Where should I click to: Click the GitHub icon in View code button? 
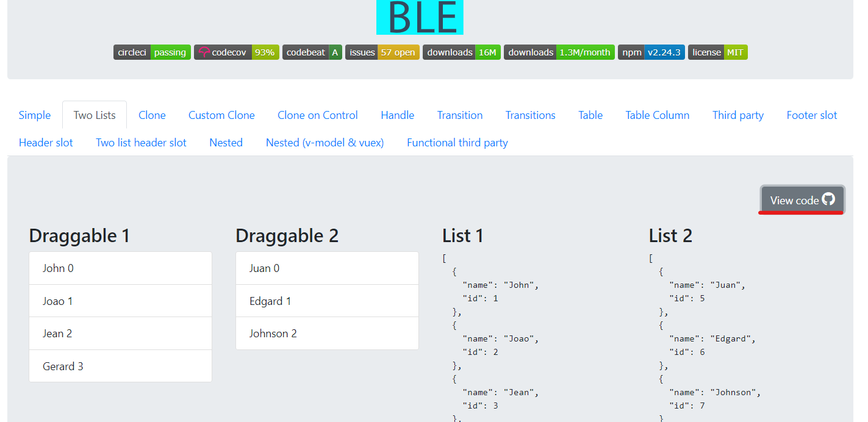coord(828,199)
